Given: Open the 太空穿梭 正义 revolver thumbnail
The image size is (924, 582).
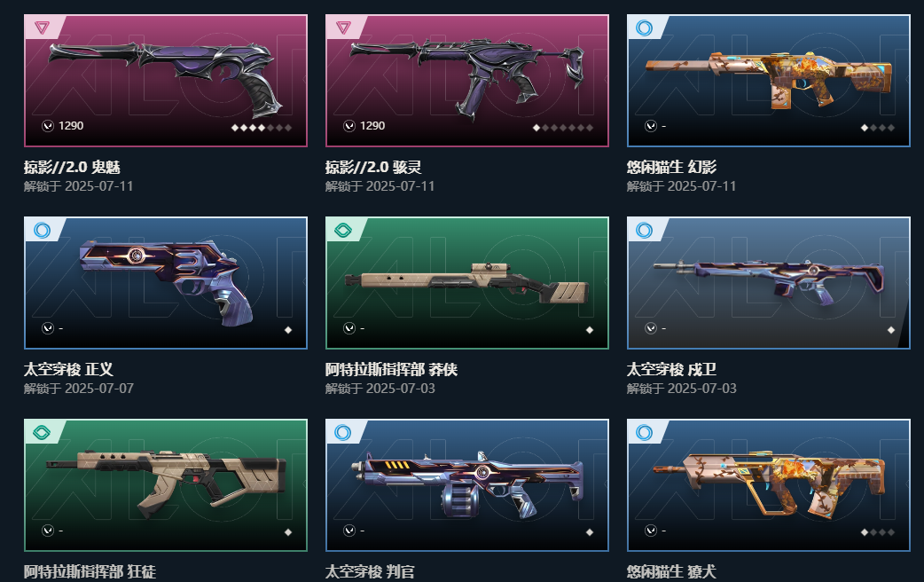Looking at the screenshot, I should 166,282.
